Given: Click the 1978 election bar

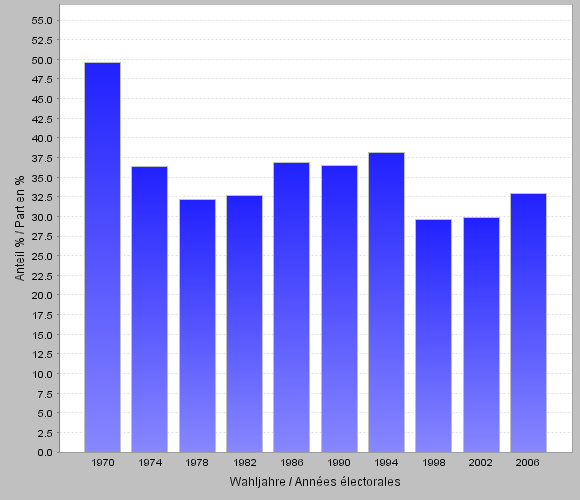Looking at the screenshot, I should 198,326.
